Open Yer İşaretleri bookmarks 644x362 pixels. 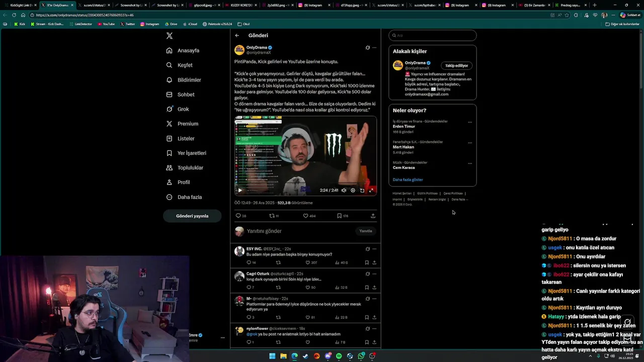186,153
